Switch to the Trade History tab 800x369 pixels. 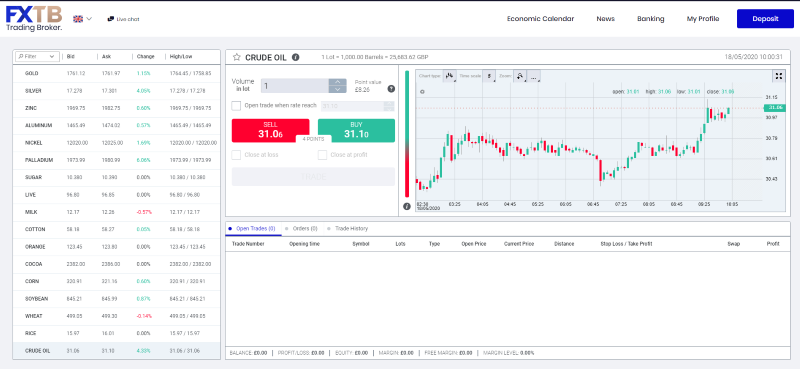351,229
